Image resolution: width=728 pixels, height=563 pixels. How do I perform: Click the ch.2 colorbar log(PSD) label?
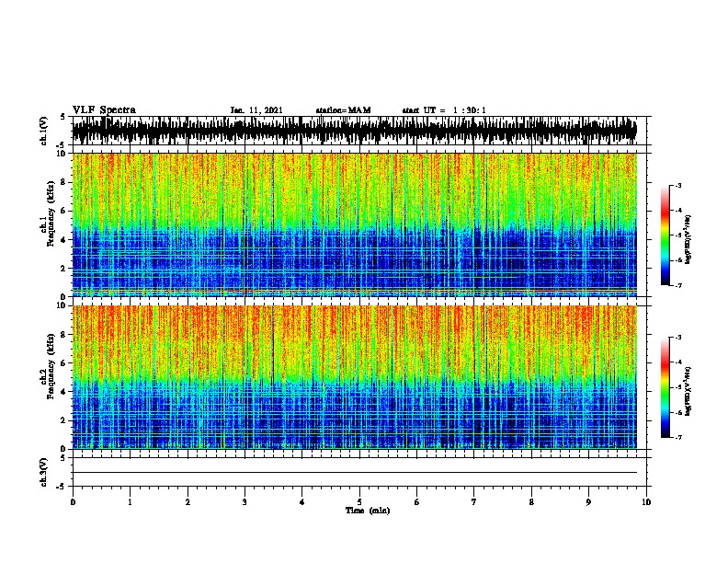tap(688, 391)
